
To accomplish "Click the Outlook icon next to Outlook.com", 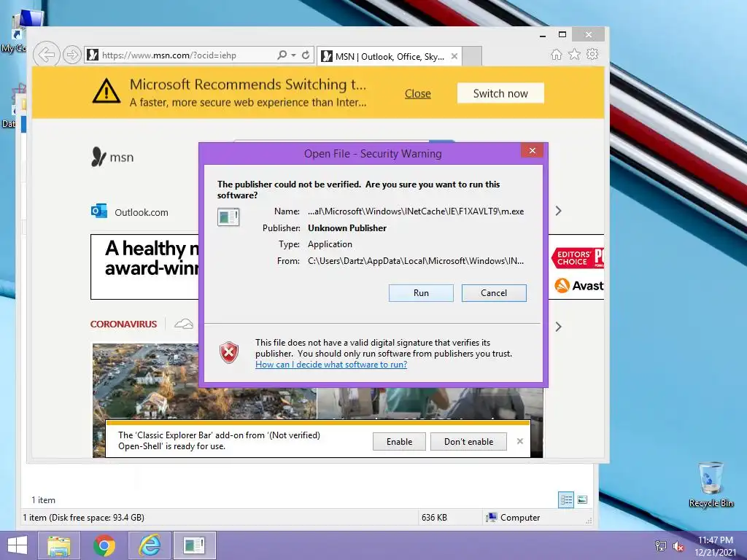I will coord(99,211).
